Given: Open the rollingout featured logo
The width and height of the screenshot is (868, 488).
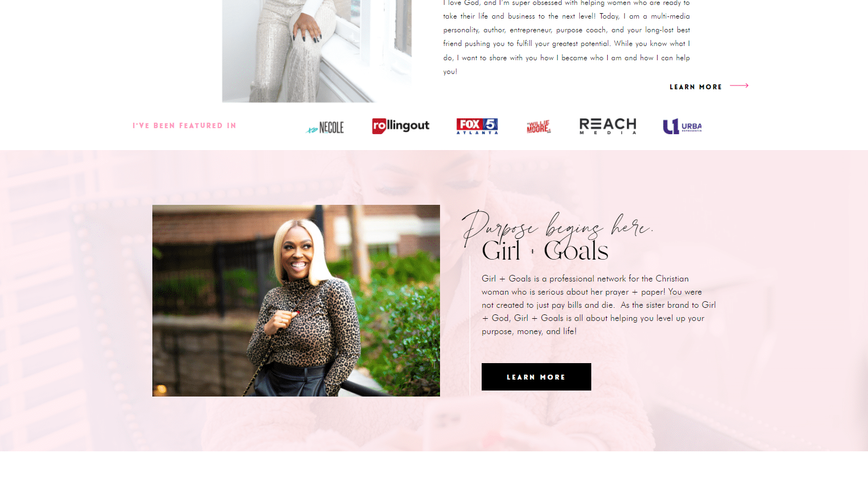Looking at the screenshot, I should (401, 126).
